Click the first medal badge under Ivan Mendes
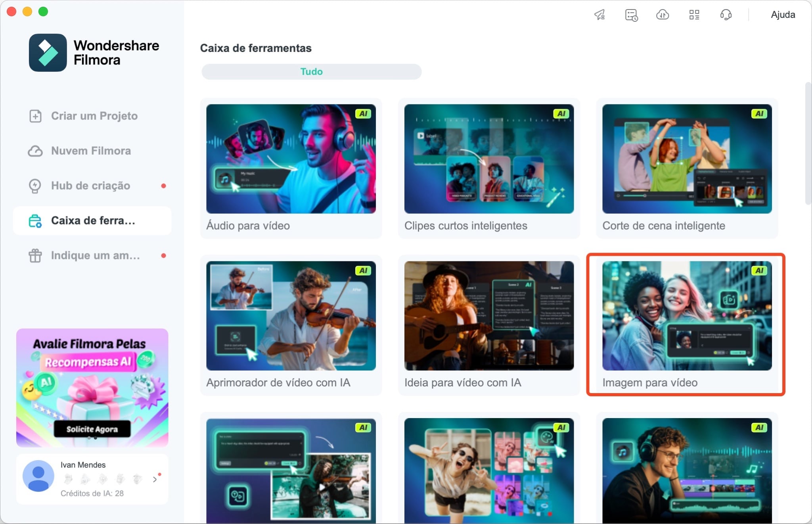 68,479
